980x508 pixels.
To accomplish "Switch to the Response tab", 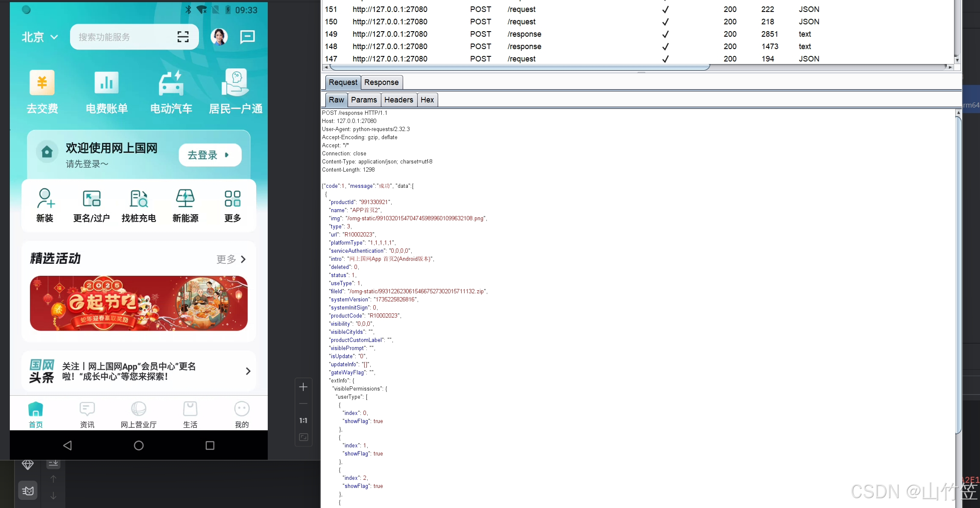I will (x=381, y=82).
